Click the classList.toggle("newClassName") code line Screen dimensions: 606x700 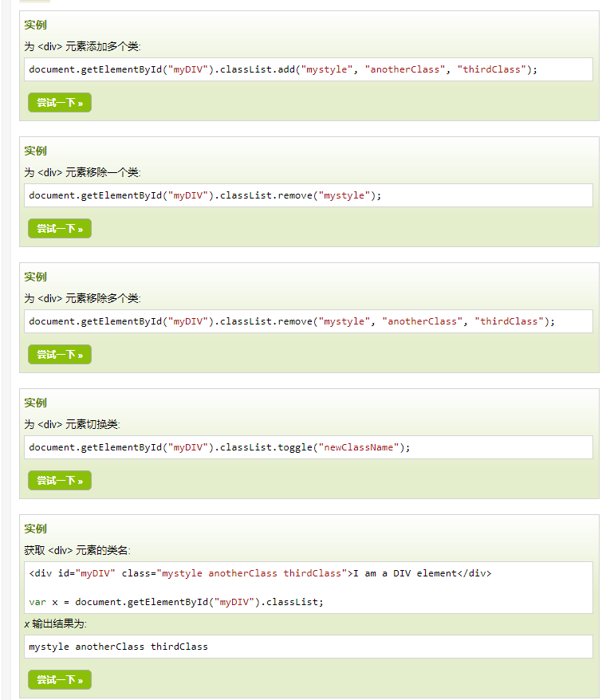tap(219, 447)
